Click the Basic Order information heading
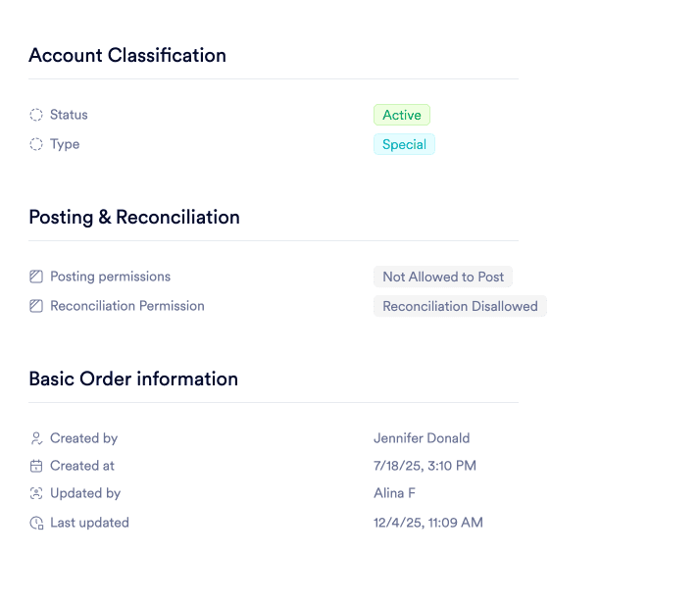This screenshot has height=606, width=700. pyautogui.click(x=133, y=379)
